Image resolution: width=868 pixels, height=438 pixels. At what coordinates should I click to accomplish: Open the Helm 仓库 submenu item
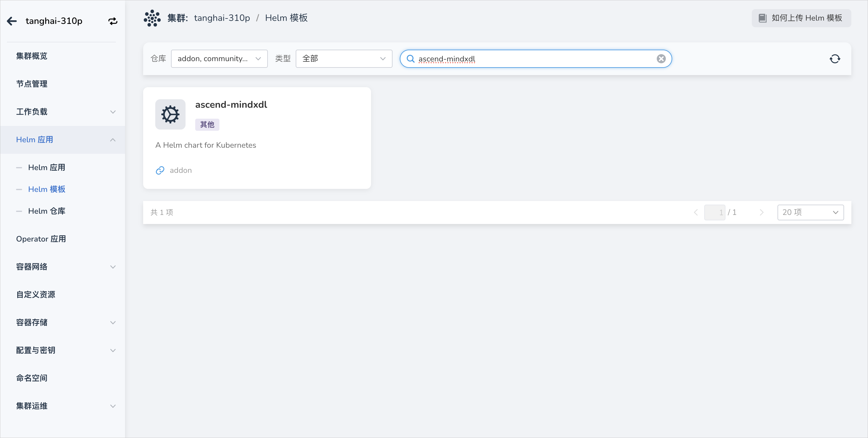47,211
